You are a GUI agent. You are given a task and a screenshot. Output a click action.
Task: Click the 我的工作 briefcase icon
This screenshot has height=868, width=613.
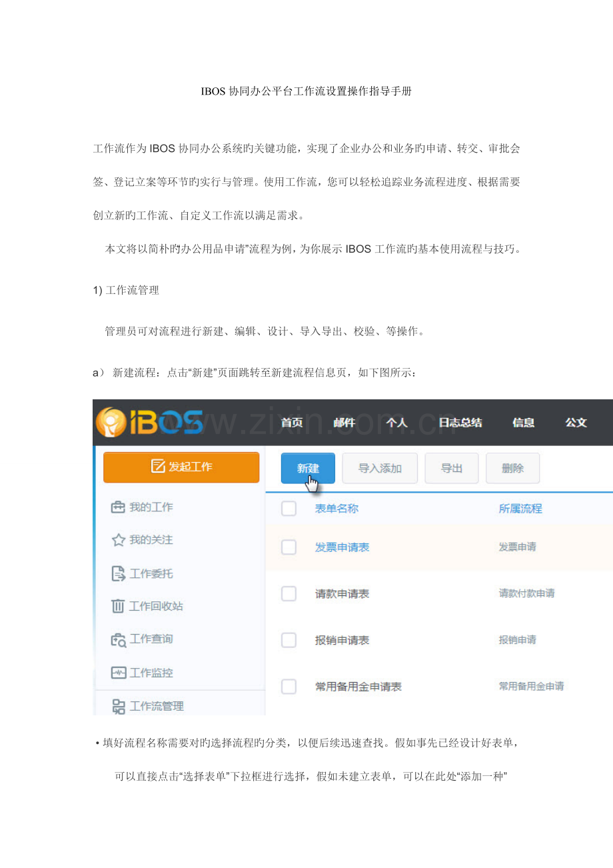click(x=118, y=507)
